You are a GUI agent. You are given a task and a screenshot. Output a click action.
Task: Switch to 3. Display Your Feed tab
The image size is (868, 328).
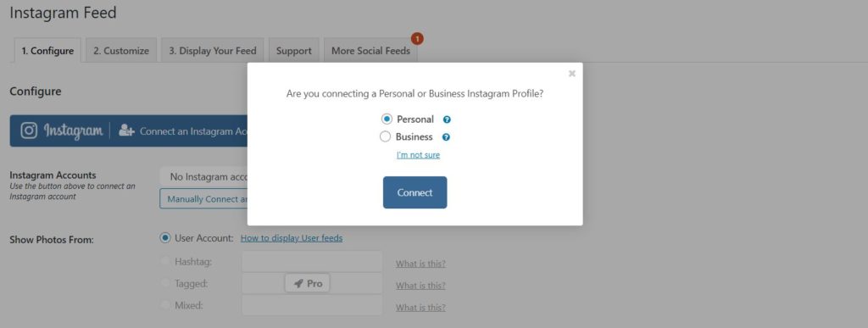213,50
